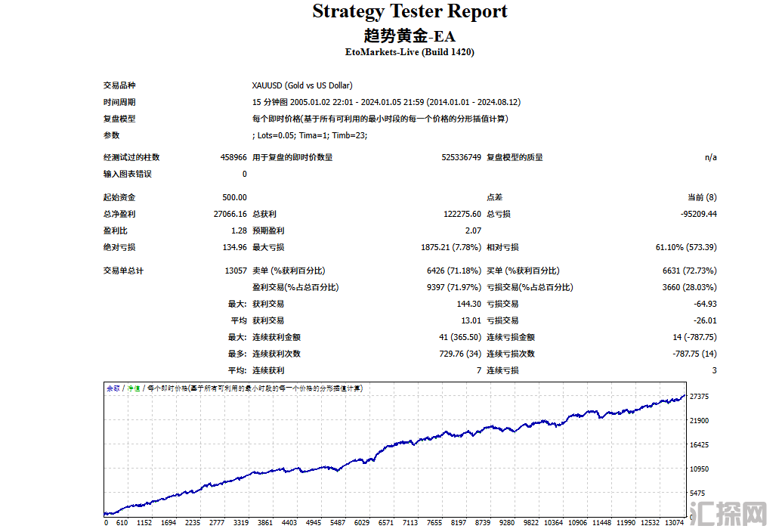Select long positions 6631 (72.73%)
Screen dimensions: 782x532
click(x=690, y=271)
